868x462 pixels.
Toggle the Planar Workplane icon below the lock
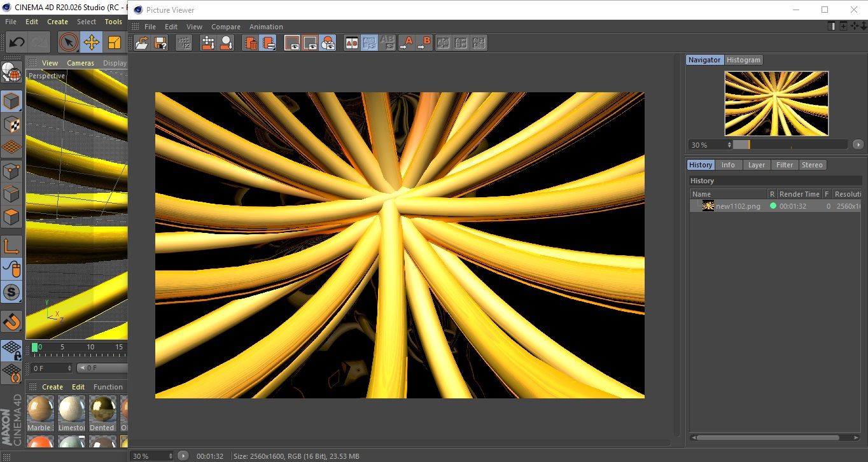click(x=11, y=373)
